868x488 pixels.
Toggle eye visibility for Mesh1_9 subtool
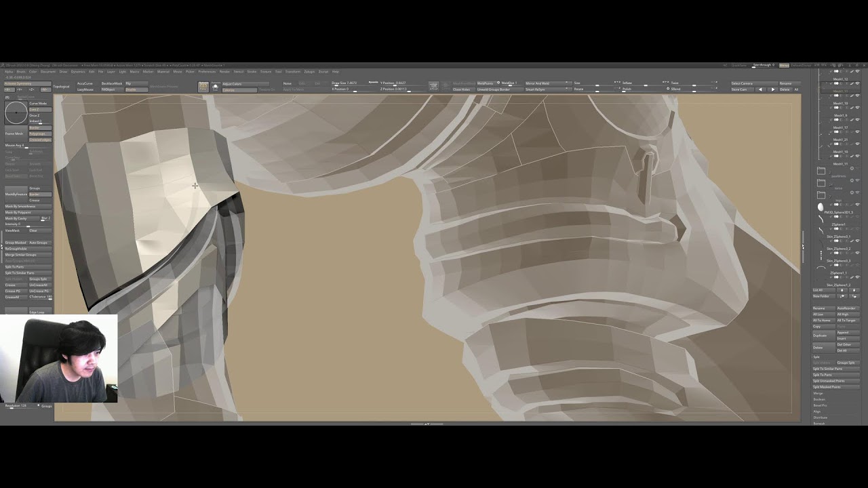click(857, 108)
